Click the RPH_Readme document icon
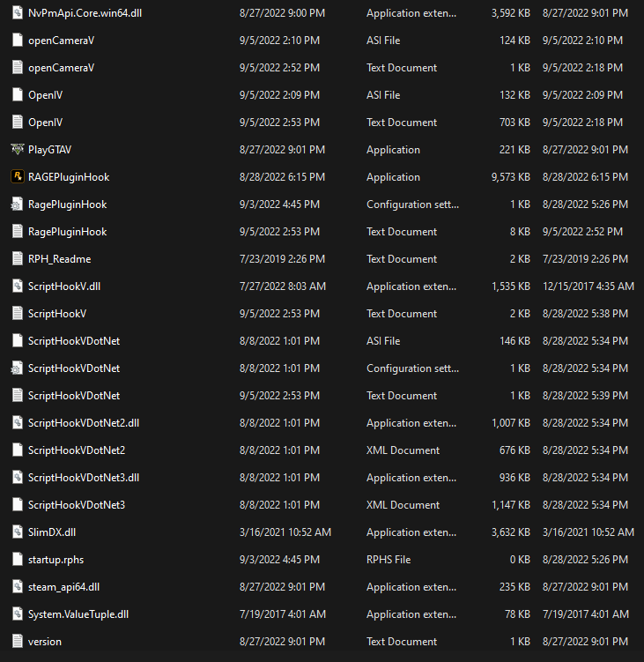The height and width of the screenshot is (662, 644). point(18,259)
